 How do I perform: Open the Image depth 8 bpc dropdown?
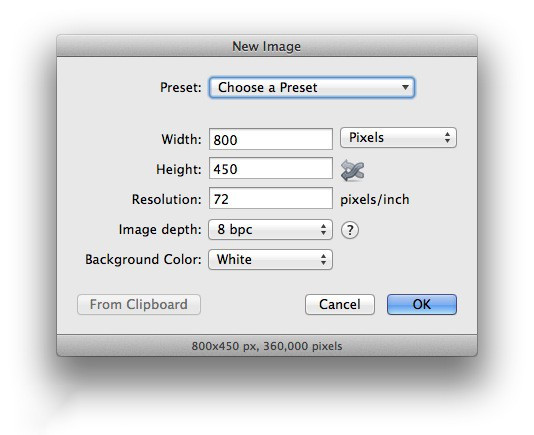click(x=270, y=230)
